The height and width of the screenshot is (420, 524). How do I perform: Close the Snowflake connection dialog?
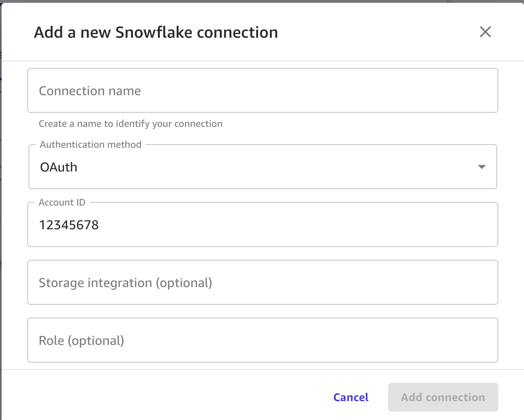pos(485,32)
